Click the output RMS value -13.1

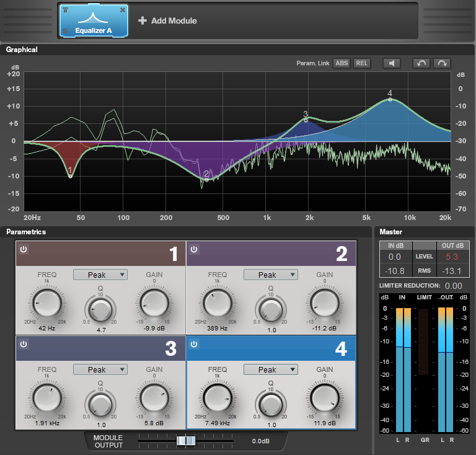click(x=452, y=271)
